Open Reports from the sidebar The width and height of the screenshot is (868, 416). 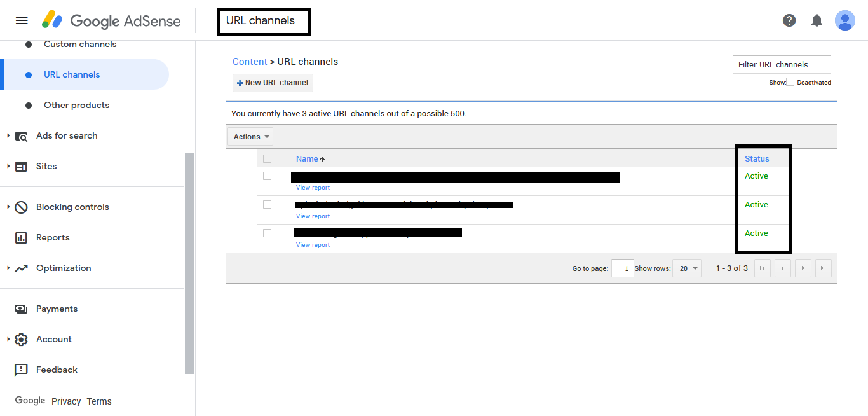pyautogui.click(x=53, y=237)
